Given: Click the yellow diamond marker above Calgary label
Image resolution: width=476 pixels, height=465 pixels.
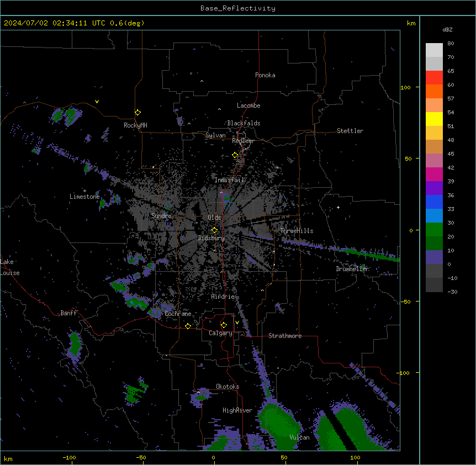Looking at the screenshot, I should tap(224, 325).
